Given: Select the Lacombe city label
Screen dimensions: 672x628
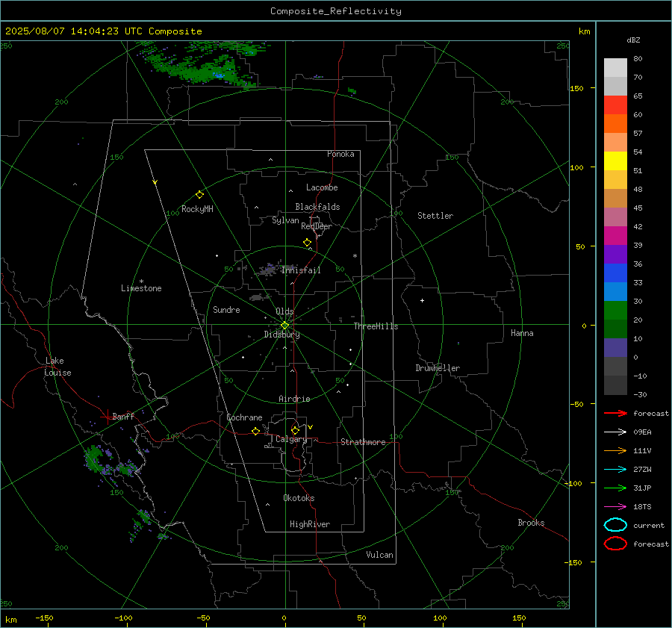Looking at the screenshot, I should coord(322,187).
